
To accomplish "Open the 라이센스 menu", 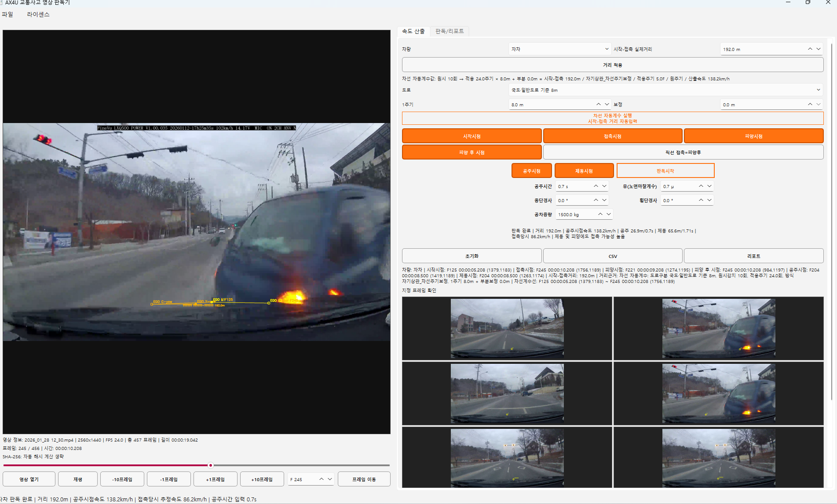I will tap(38, 15).
